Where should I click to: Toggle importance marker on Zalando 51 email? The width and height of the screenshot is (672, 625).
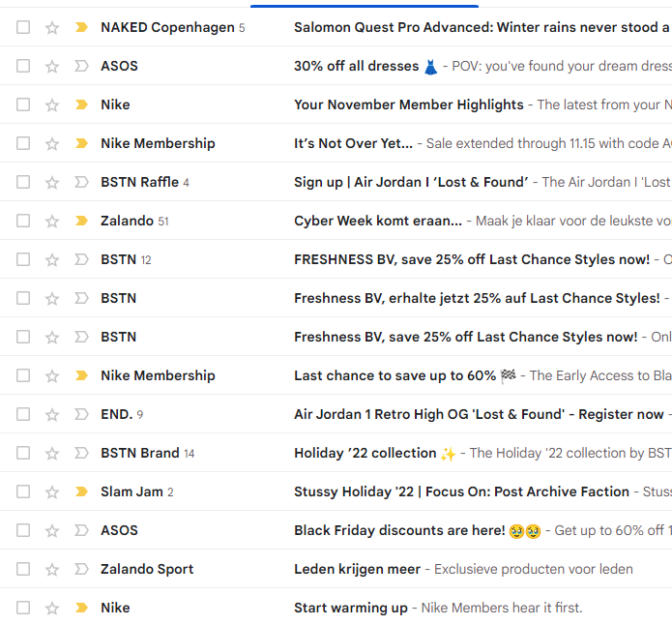pos(81,221)
